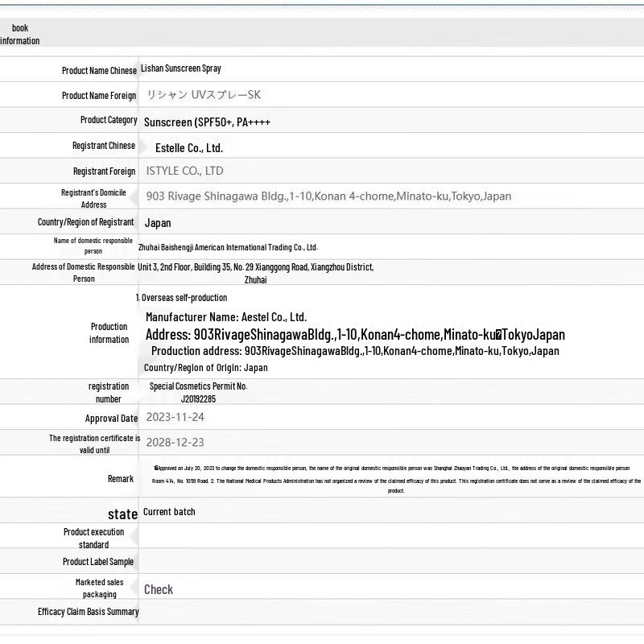Click the Overseas self-production heading

pos(182,298)
